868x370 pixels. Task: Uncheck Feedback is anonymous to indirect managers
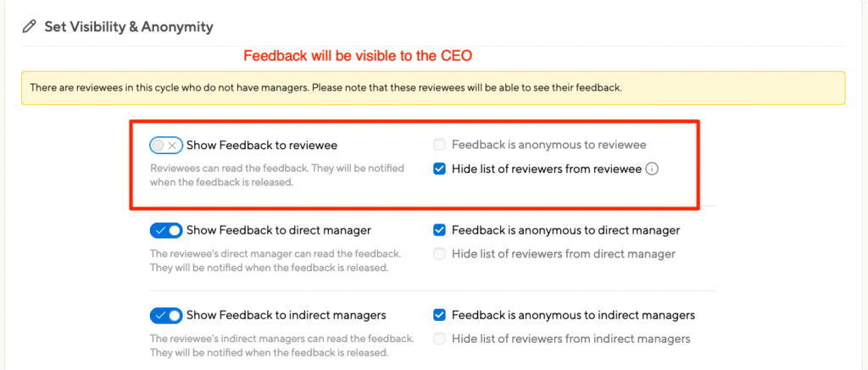(440, 315)
